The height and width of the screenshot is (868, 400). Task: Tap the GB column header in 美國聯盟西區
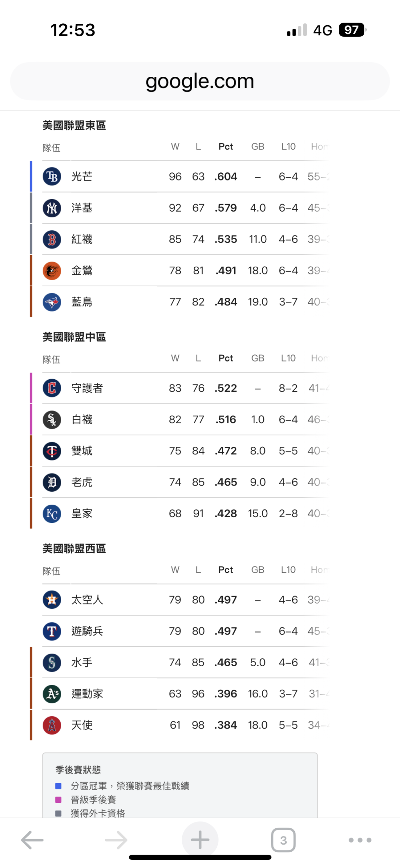click(x=258, y=570)
